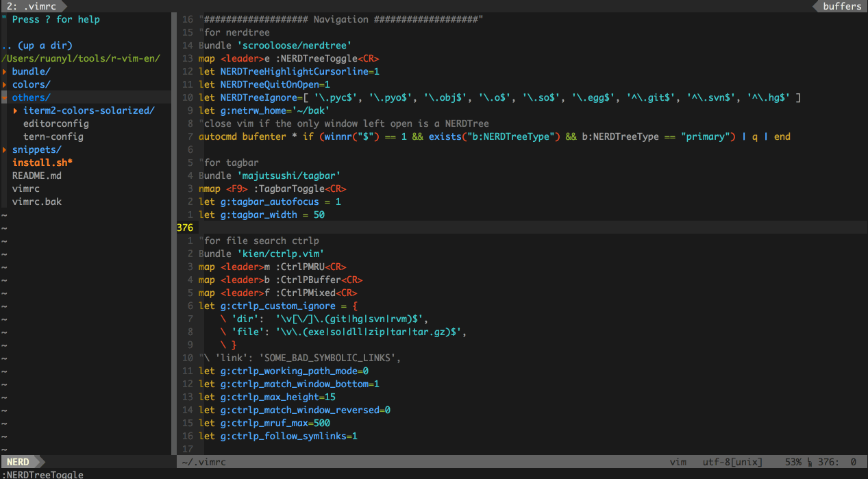Viewport: 868px width, 479px height.
Task: Click the 'let g:tagbar_autofocus = 1' line
Action: coord(270,201)
